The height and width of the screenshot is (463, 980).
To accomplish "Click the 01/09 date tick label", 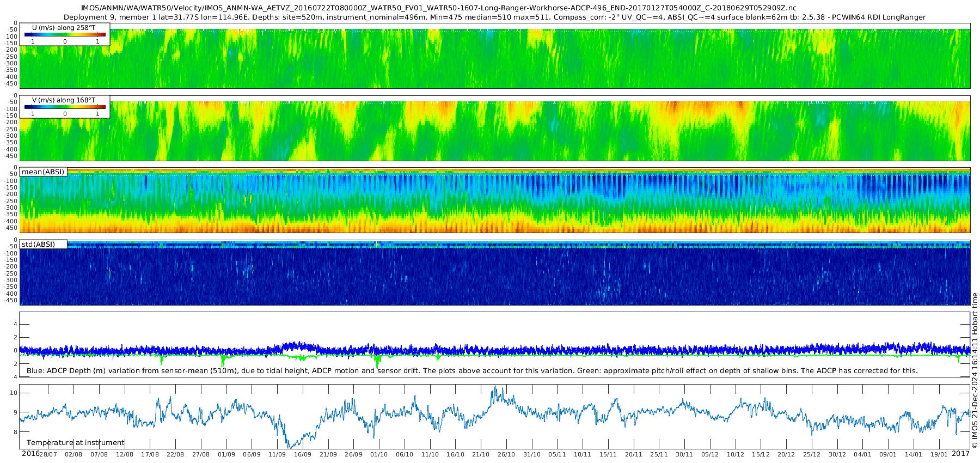I will click(x=226, y=454).
